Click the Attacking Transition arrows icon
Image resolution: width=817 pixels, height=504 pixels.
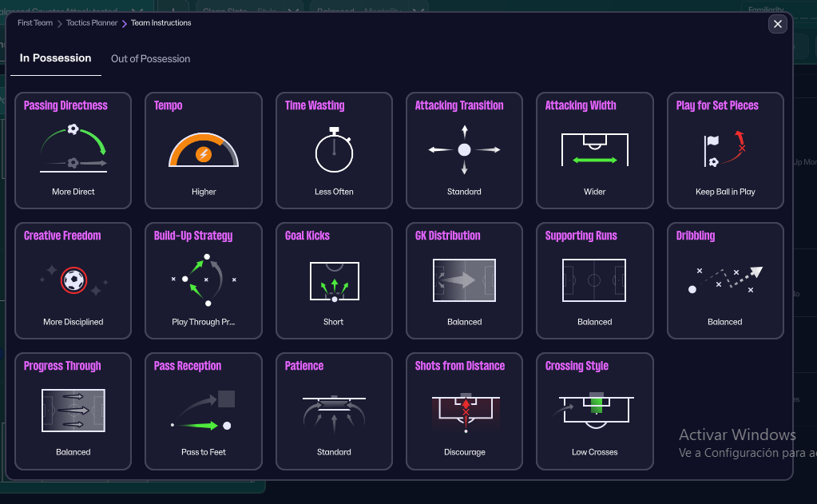(464, 149)
